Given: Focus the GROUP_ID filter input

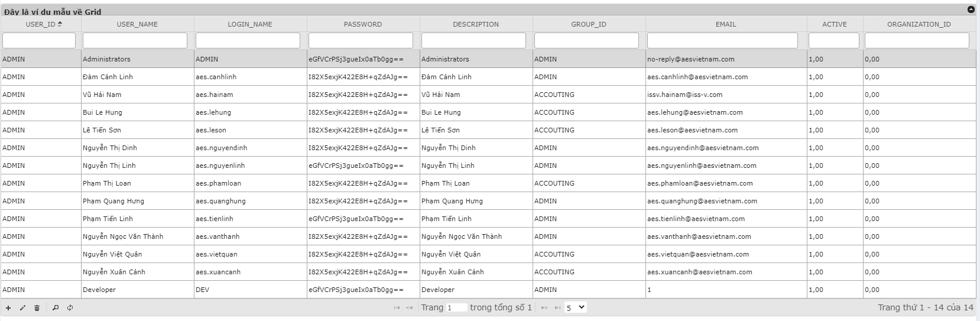Looking at the screenshot, I should click(x=586, y=40).
